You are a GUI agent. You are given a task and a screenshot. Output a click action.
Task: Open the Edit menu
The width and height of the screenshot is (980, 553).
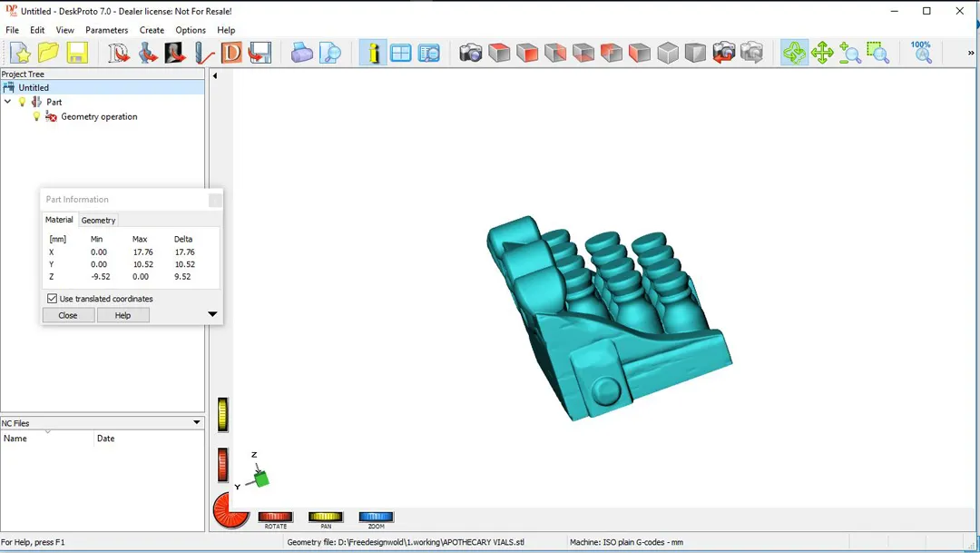click(x=37, y=30)
